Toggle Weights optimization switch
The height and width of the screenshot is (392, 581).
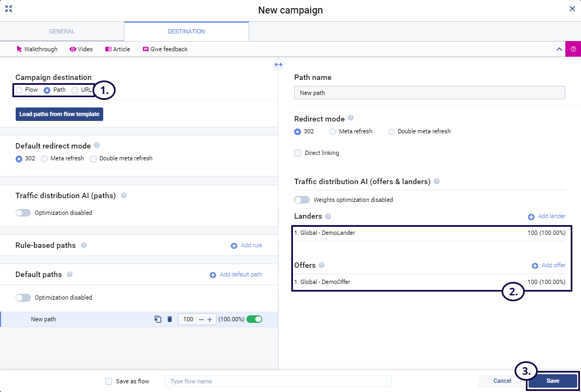(x=302, y=200)
